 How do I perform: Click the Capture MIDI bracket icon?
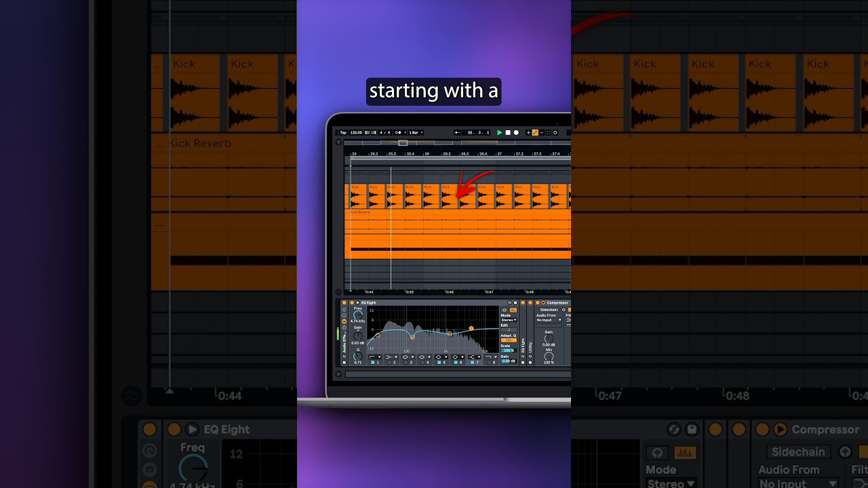click(549, 133)
